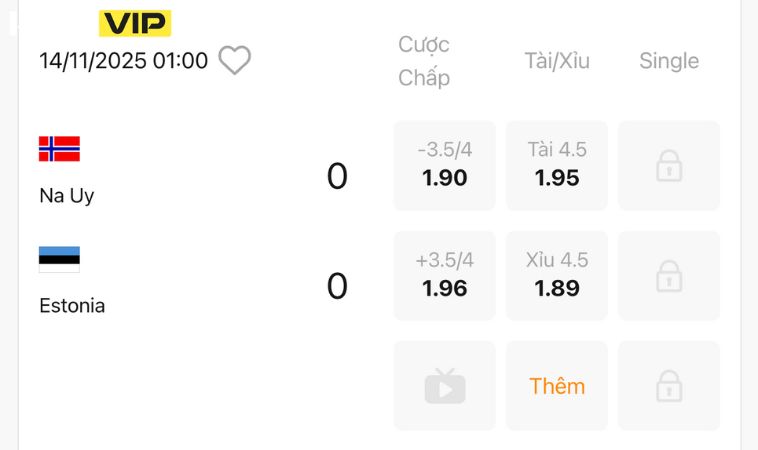Expand more markets with Thêm

pos(556,386)
